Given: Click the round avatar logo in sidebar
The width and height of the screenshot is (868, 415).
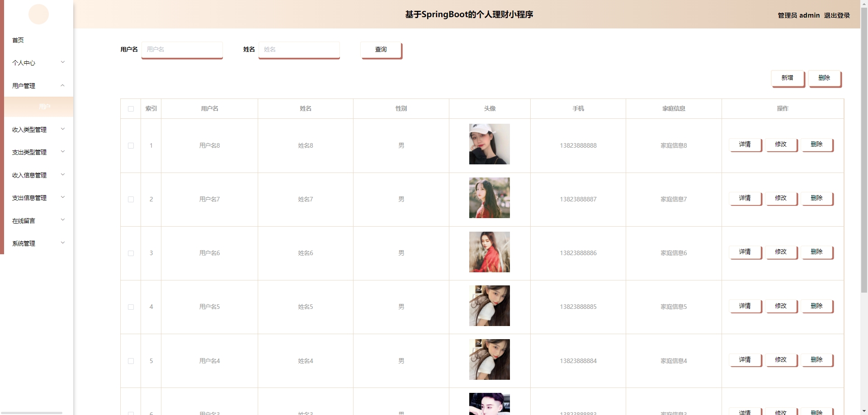Looking at the screenshot, I should pyautogui.click(x=38, y=14).
